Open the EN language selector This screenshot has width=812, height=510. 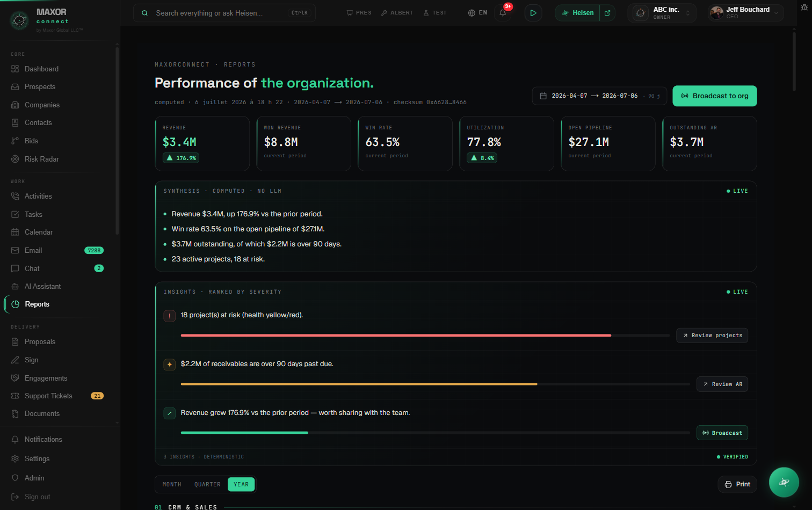tap(477, 13)
